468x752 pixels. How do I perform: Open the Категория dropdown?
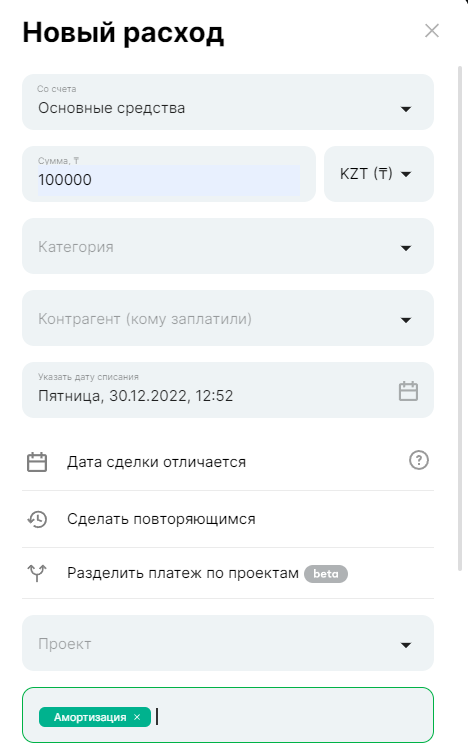click(x=228, y=246)
